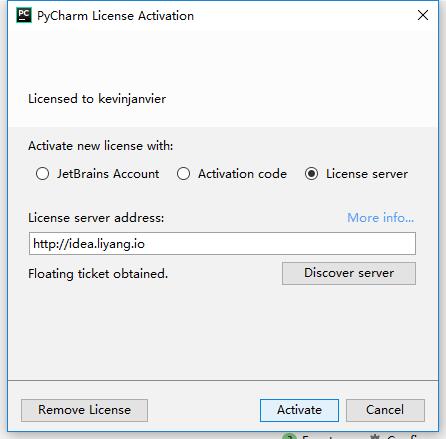Click the green round icon below the dialog
The image size is (446, 439).
(289, 436)
